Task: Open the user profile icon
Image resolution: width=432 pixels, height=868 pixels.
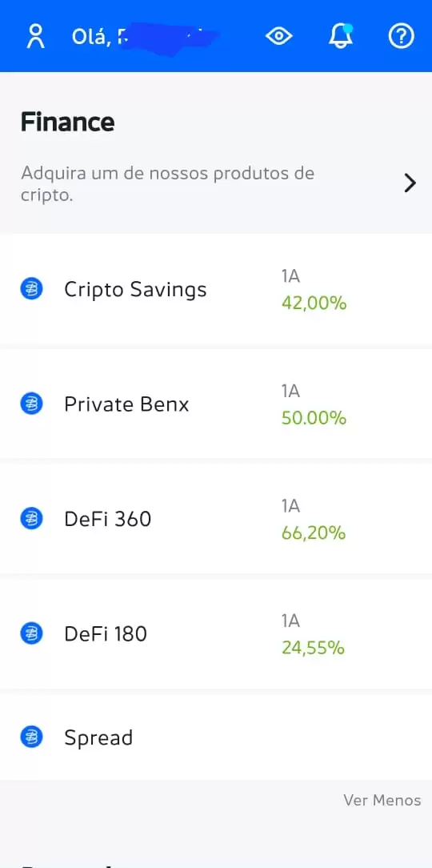Action: 36,37
